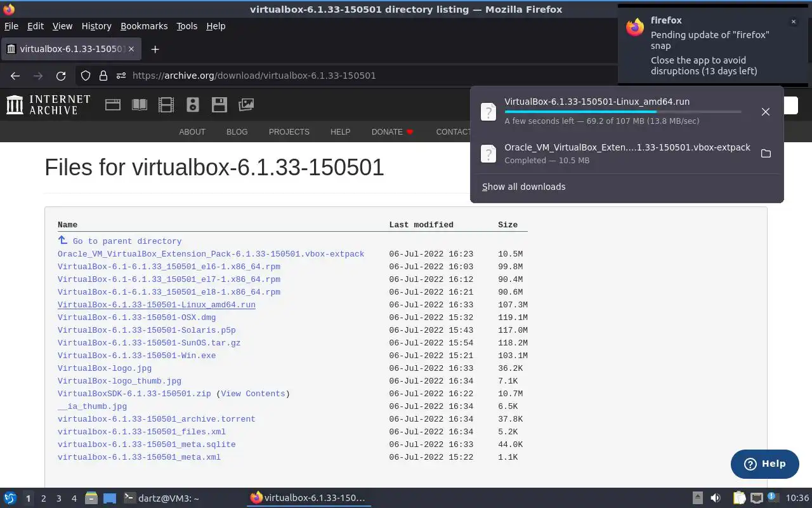
Task: Open the application launcher menu icon
Action: (10, 498)
